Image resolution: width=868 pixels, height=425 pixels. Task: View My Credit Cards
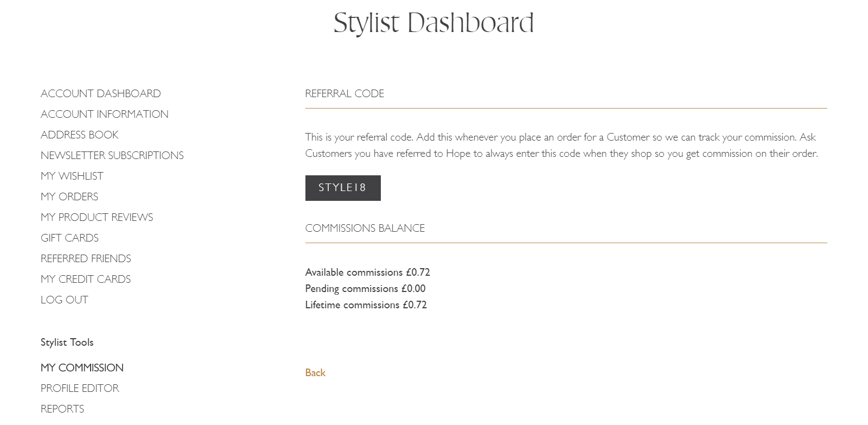[x=86, y=279]
